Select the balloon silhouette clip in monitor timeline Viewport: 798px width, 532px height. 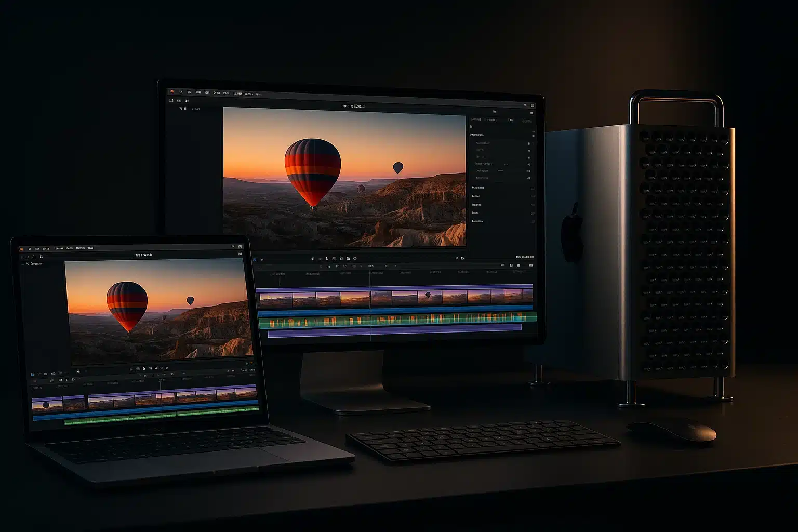click(430, 297)
